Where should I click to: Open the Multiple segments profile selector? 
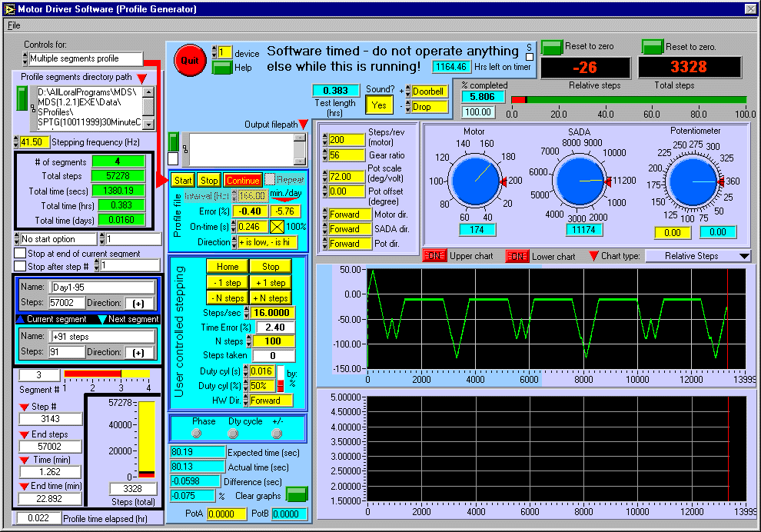(85, 58)
